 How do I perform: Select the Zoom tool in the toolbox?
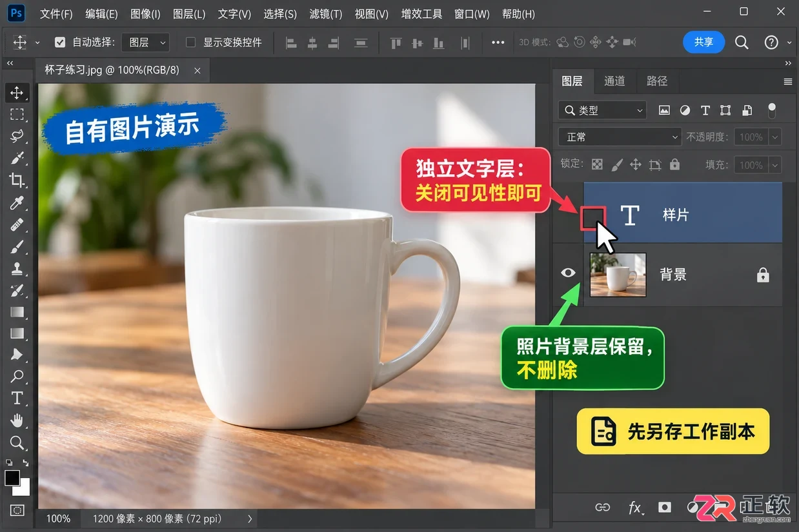[17, 442]
